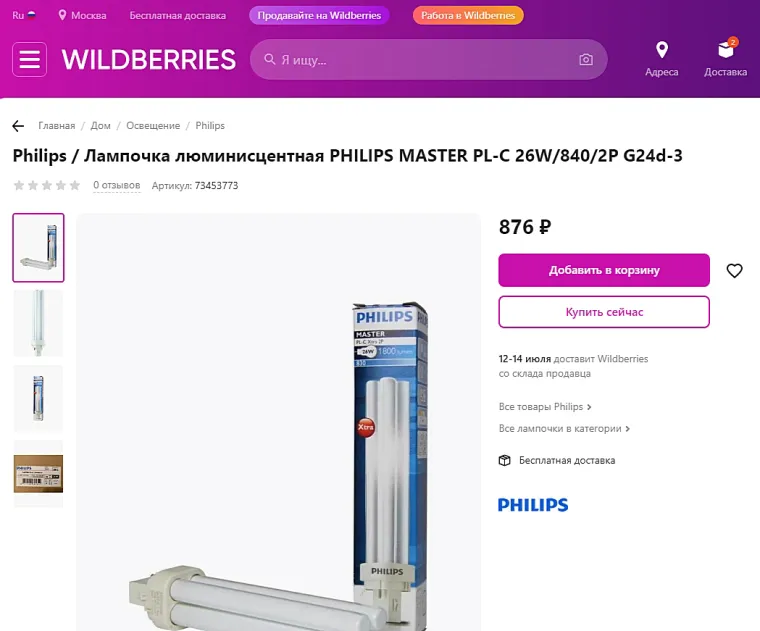This screenshot has width=760, height=631.
Task: Add the lamp to favorites via the heart
Action: pyautogui.click(x=734, y=270)
